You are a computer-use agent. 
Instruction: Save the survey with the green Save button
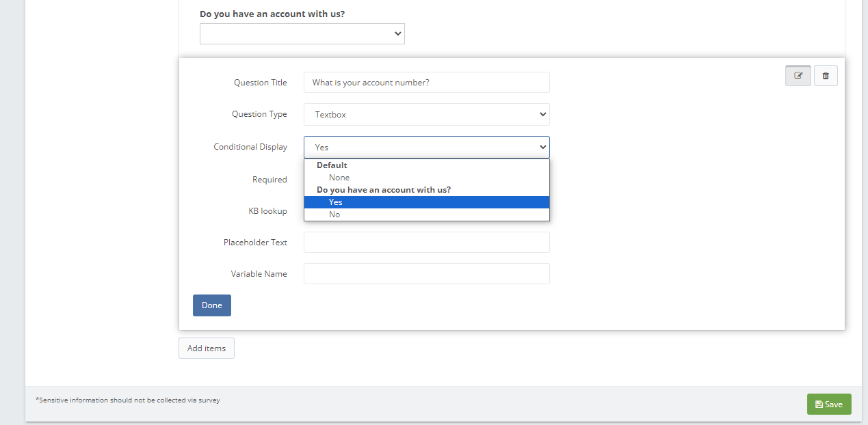point(829,405)
